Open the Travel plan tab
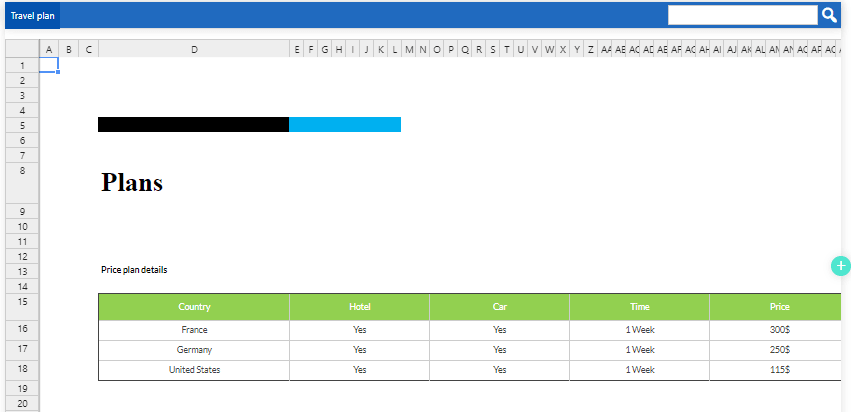851x412 pixels. click(30, 15)
